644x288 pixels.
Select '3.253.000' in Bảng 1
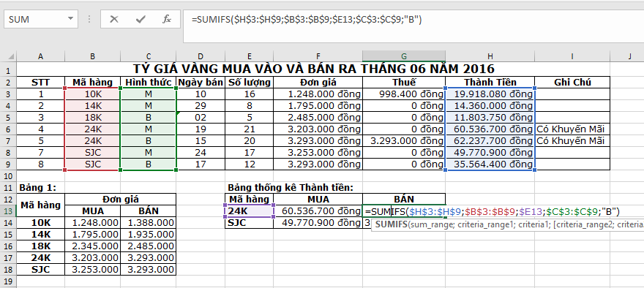click(92, 270)
